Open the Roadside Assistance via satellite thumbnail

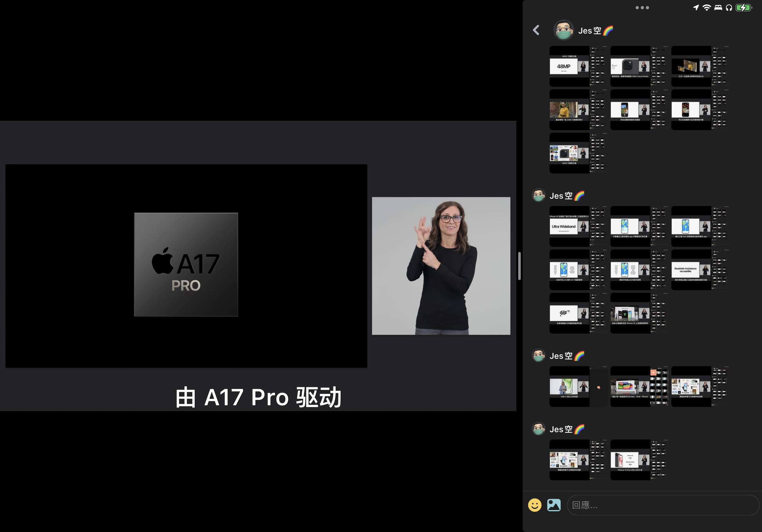point(700,270)
